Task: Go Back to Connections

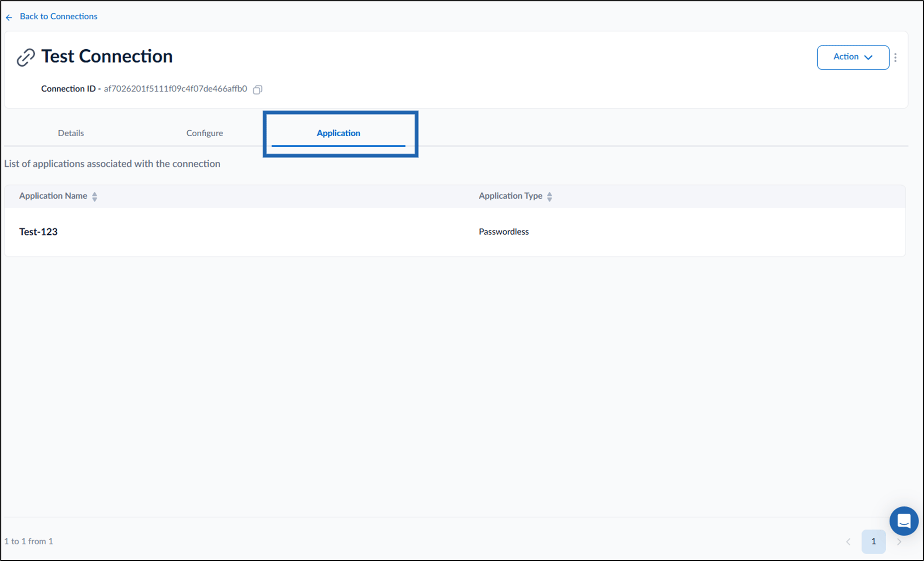Action: coord(59,16)
